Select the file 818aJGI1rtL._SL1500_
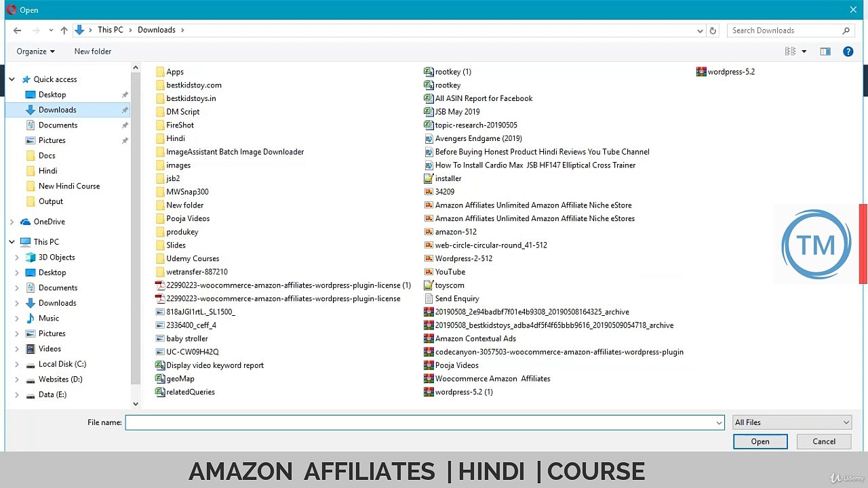Image resolution: width=868 pixels, height=488 pixels. coord(201,312)
